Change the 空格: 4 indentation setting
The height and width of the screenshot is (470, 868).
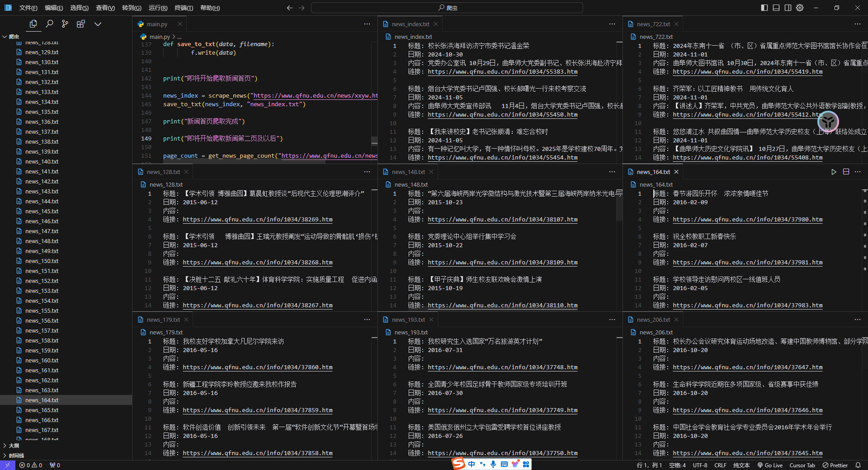(677, 465)
